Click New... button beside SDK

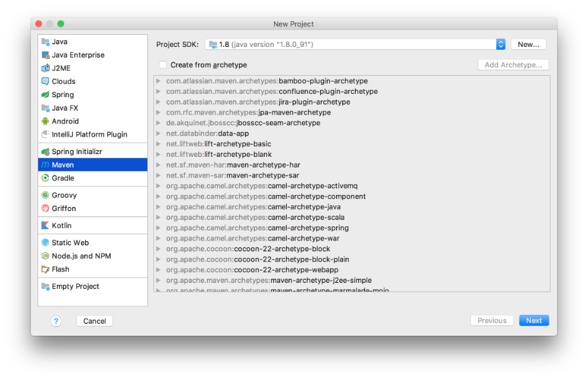(x=528, y=44)
